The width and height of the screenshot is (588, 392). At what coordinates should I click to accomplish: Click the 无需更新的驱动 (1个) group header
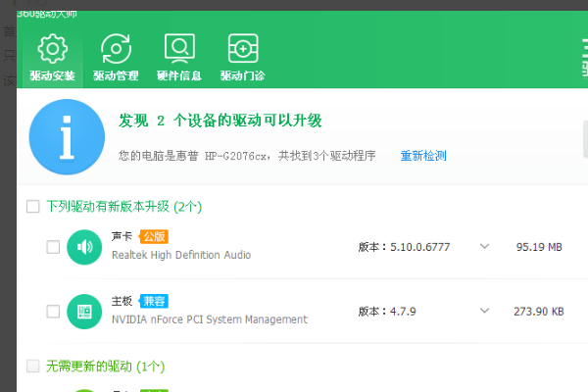click(105, 367)
